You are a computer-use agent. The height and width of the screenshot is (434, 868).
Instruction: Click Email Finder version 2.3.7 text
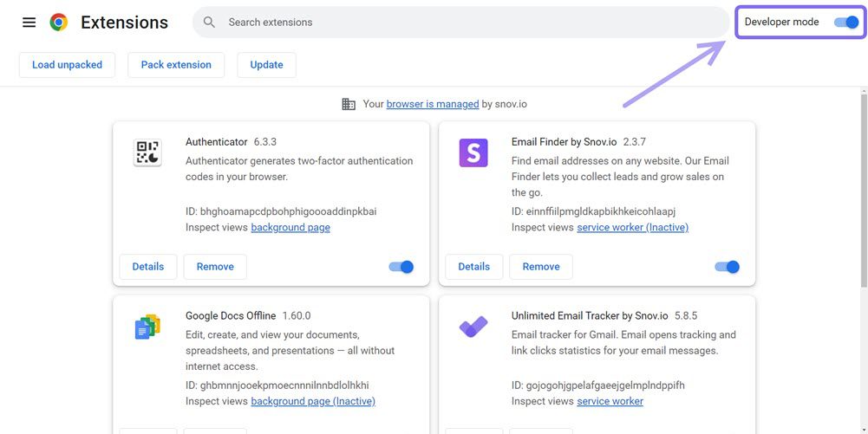tap(635, 142)
